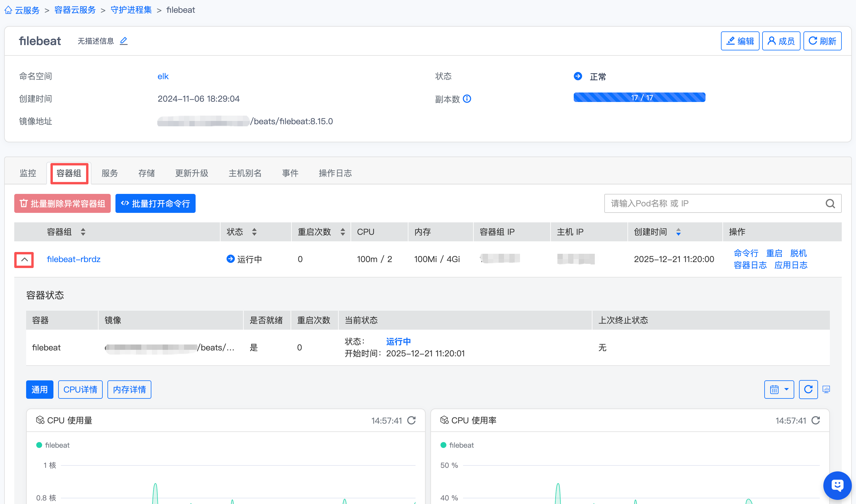Click the 17 / 17 replica progress bar
Image resolution: width=856 pixels, height=504 pixels.
[639, 98]
